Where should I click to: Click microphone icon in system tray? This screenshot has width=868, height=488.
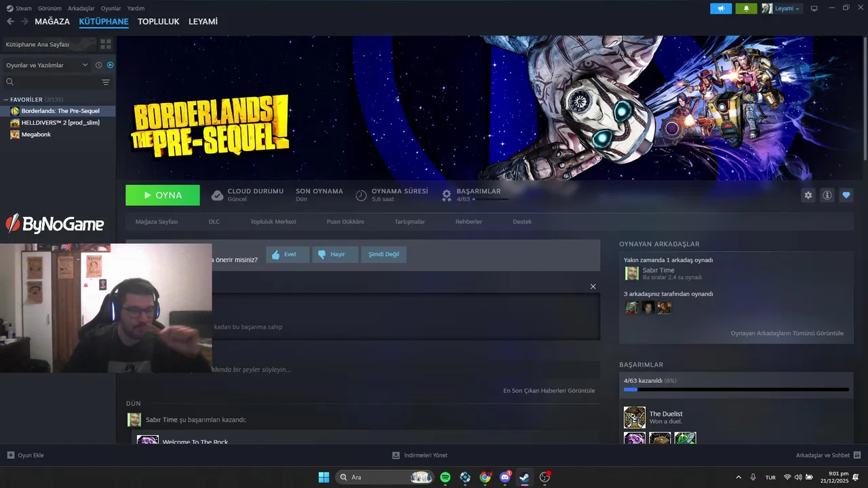click(753, 477)
